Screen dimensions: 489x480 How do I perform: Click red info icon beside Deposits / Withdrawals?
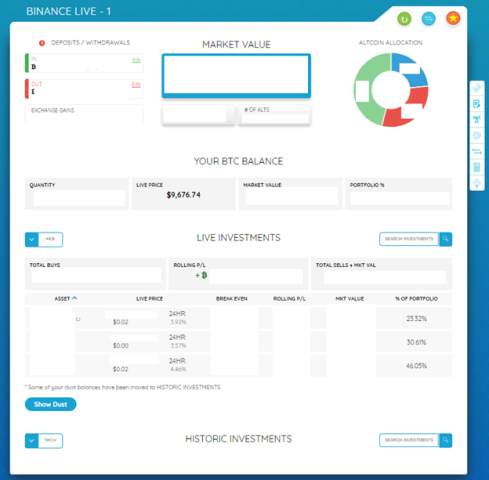(42, 43)
